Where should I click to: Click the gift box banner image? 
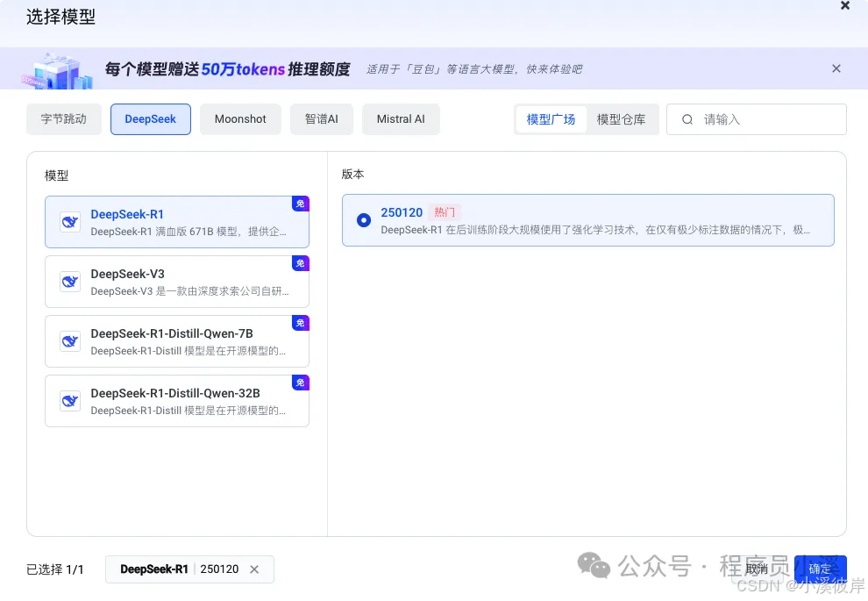tap(57, 71)
